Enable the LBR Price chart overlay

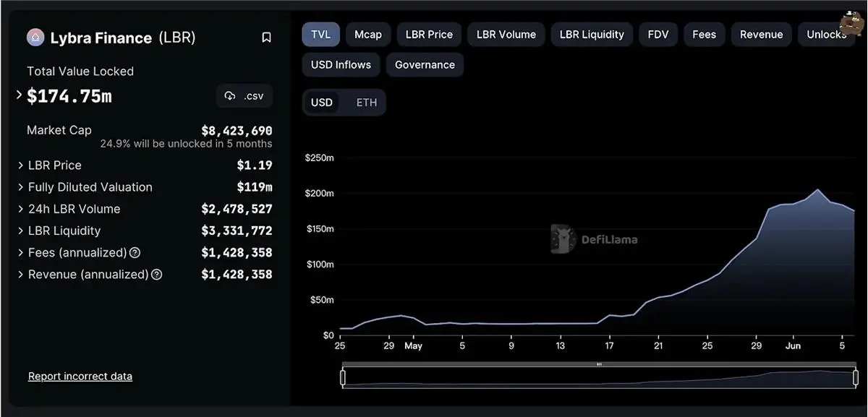[429, 35]
